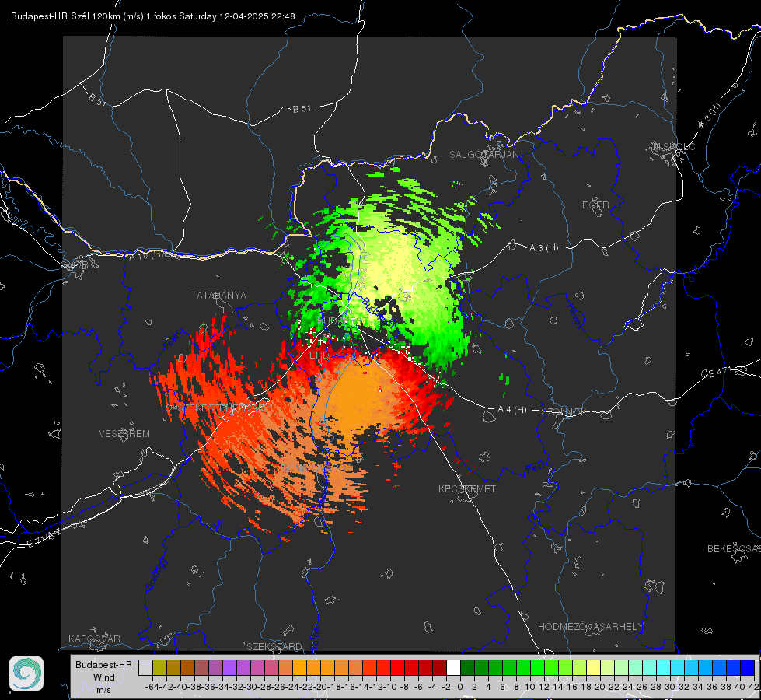Select the BÉKÉSCSABA label at right edge
761x700 pixels.
tap(734, 548)
